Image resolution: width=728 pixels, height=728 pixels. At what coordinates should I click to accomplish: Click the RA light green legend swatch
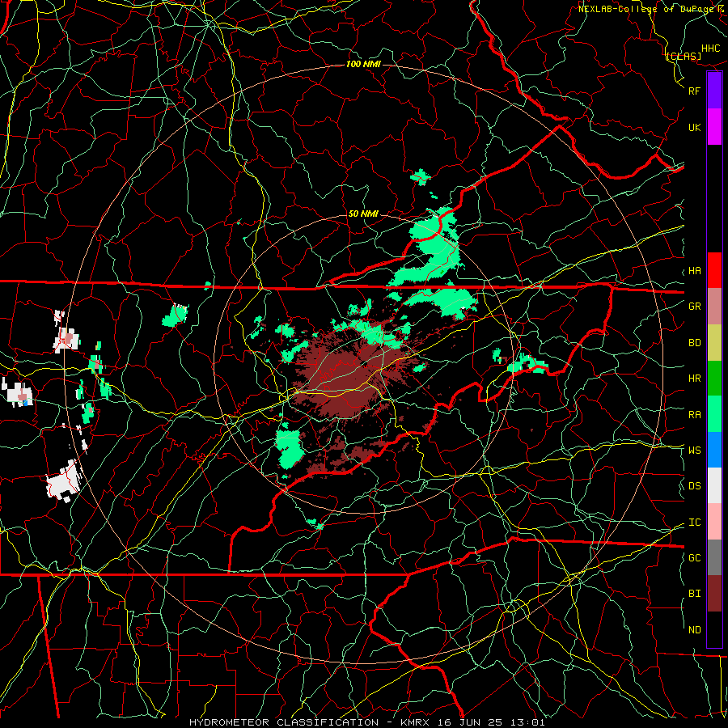[714, 414]
